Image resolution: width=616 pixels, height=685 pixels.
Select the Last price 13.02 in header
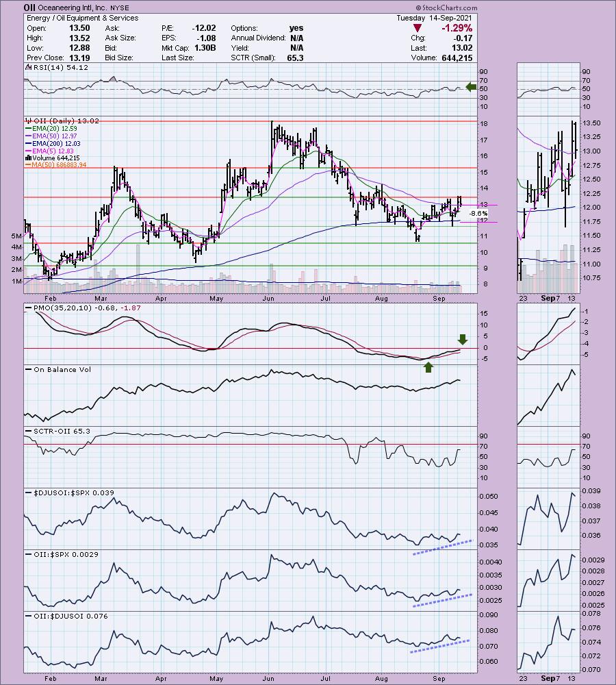point(462,48)
